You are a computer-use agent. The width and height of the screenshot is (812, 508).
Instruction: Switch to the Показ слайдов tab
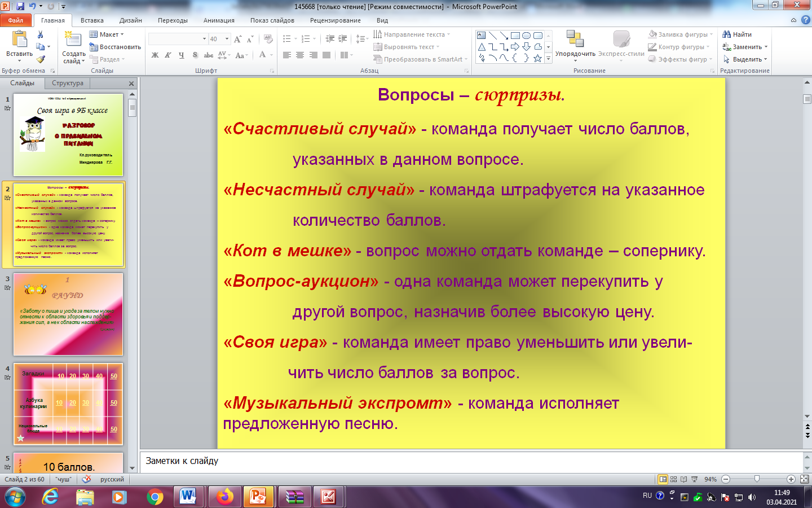click(x=272, y=20)
